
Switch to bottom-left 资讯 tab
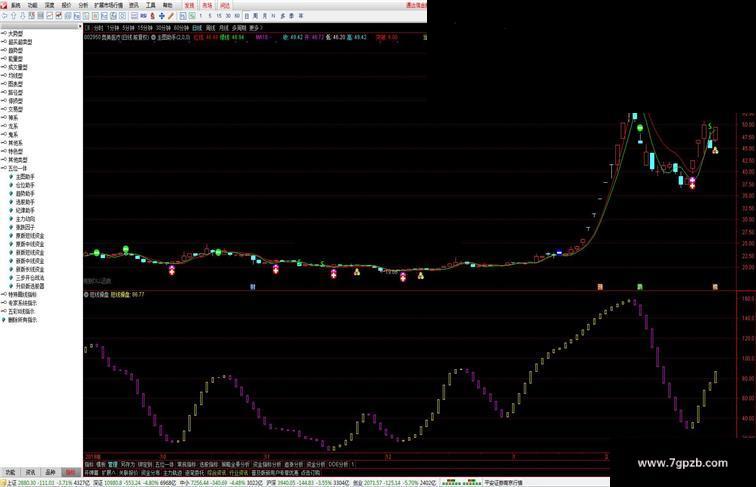30,472
